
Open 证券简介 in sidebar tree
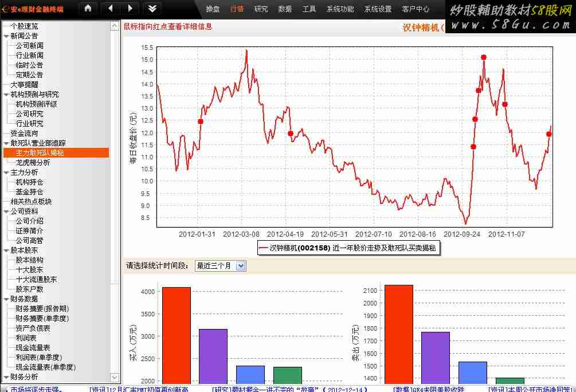[29, 231]
